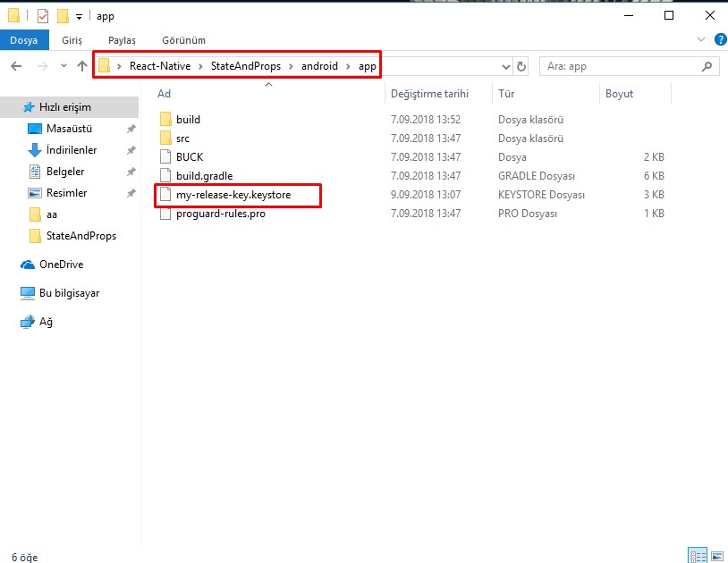Image resolution: width=728 pixels, height=563 pixels.
Task: Click the Properties icon in quick access toolbar
Action: click(42, 16)
